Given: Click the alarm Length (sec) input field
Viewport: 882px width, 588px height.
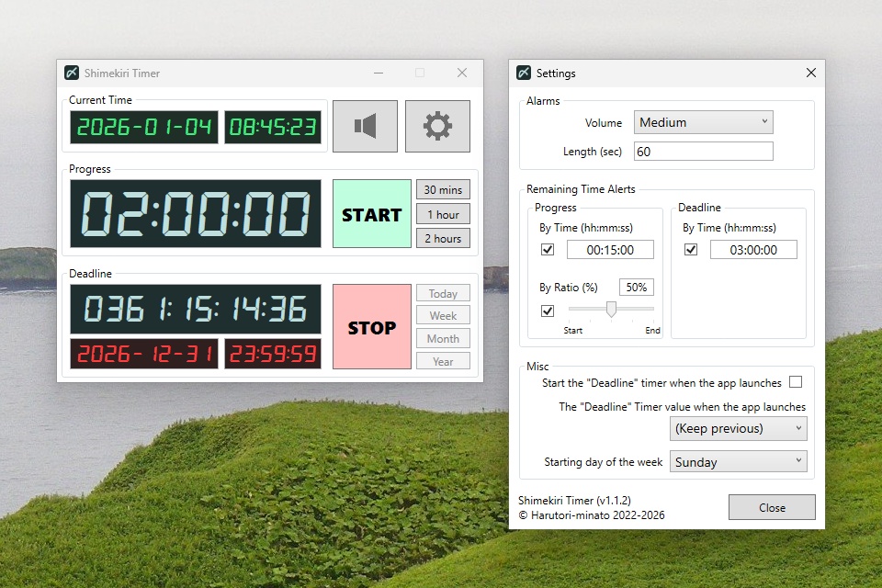Looking at the screenshot, I should pos(703,152).
